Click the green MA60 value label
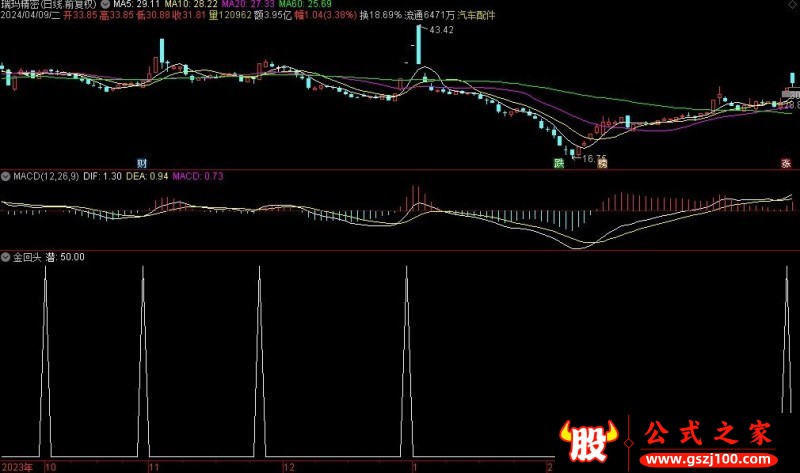The height and width of the screenshot is (473, 800). (x=285, y=5)
